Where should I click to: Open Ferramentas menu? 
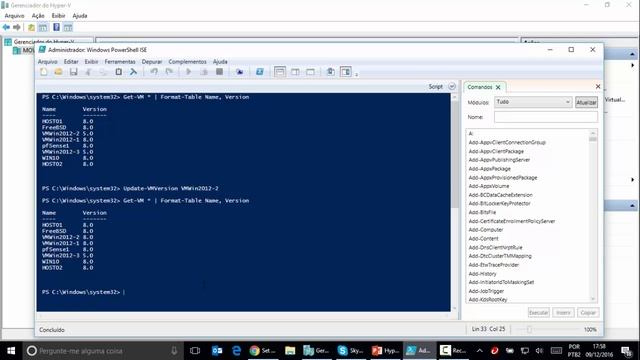tap(120, 62)
